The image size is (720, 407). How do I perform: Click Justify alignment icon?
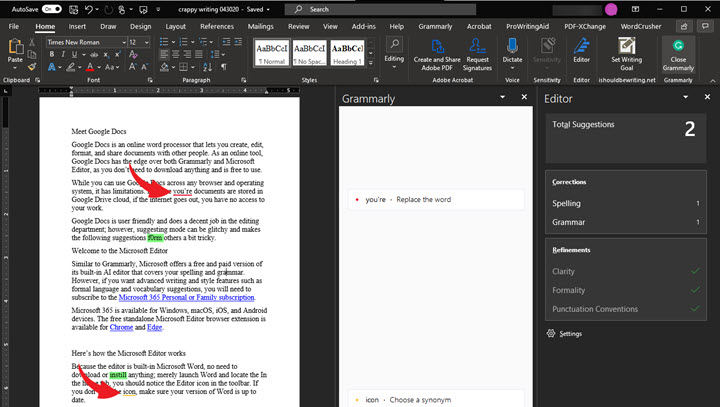coord(198,55)
